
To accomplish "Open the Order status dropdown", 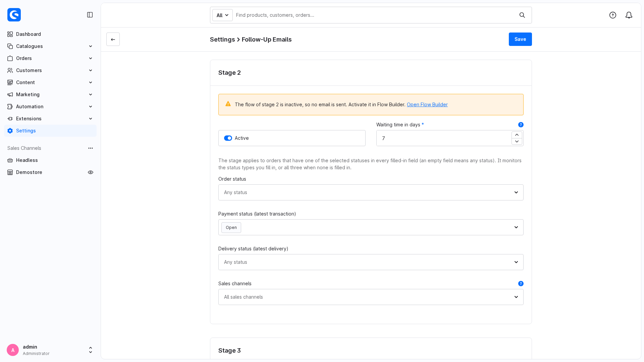I will coord(371,192).
